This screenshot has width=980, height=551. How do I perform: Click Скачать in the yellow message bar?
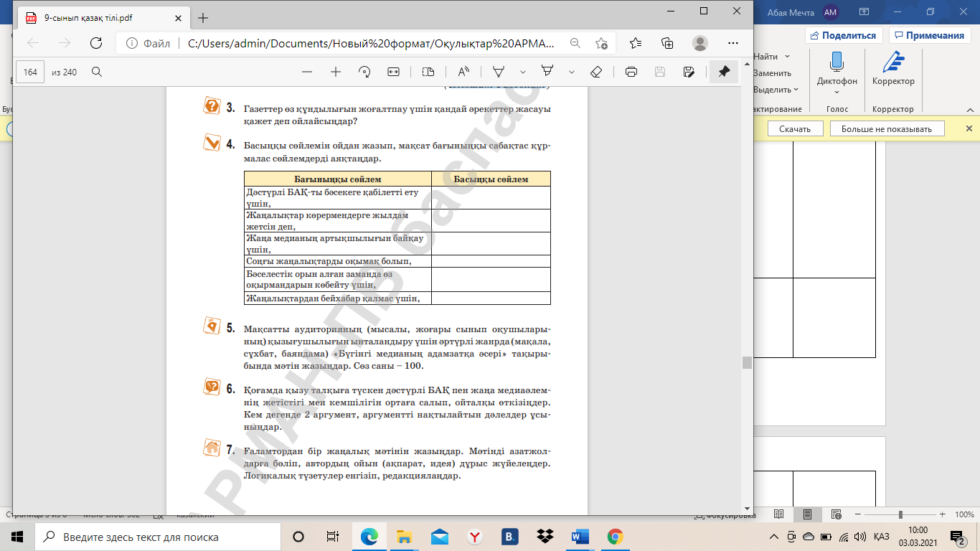794,129
